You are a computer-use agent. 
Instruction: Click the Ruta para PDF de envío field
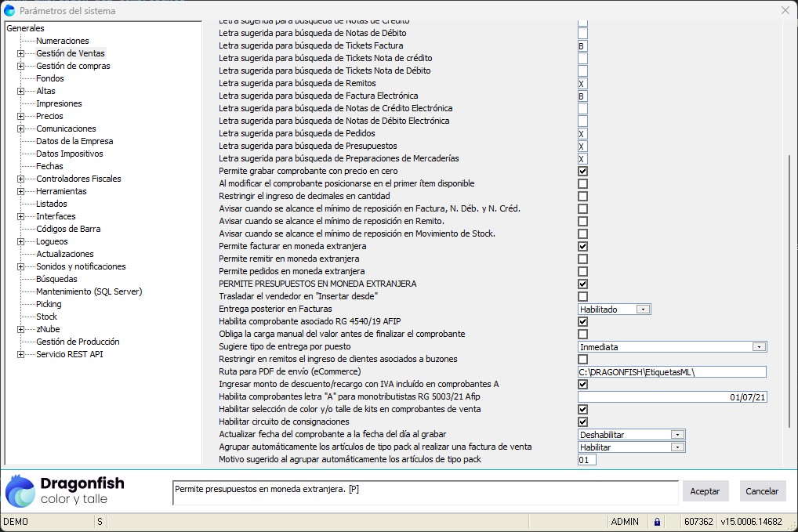tap(672, 372)
